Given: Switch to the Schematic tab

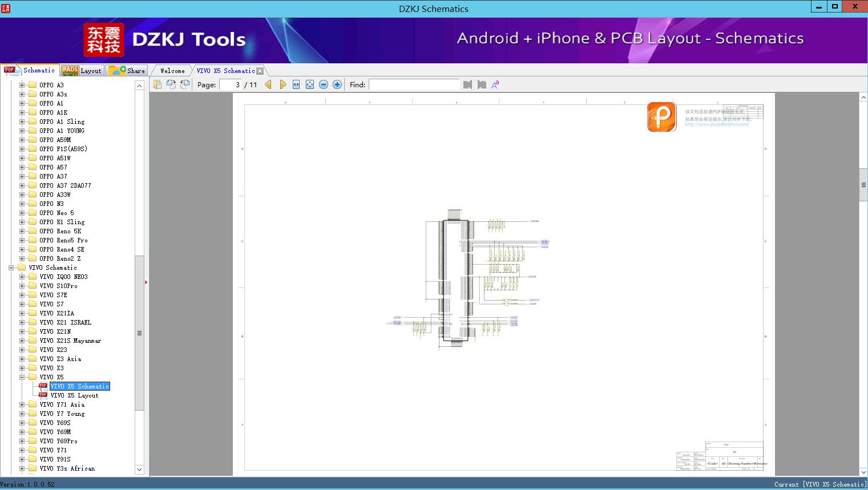Looking at the screenshot, I should click(30, 70).
